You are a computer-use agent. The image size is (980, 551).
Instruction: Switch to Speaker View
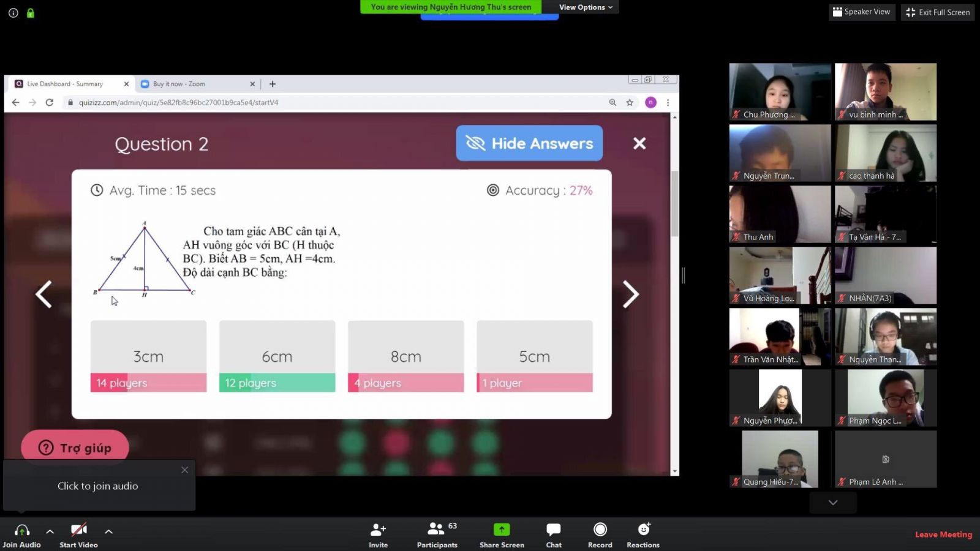pyautogui.click(x=862, y=12)
